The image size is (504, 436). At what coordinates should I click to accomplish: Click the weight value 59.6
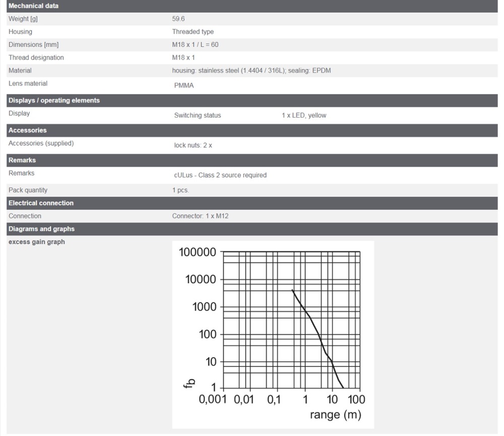[179, 19]
